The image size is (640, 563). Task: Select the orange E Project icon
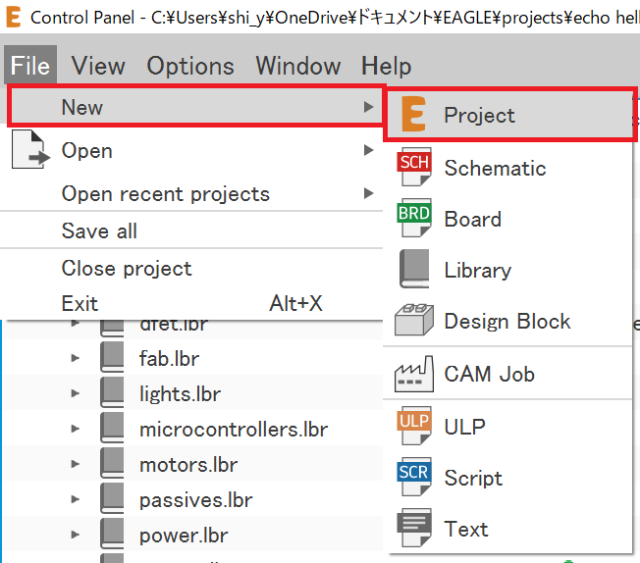tap(413, 114)
